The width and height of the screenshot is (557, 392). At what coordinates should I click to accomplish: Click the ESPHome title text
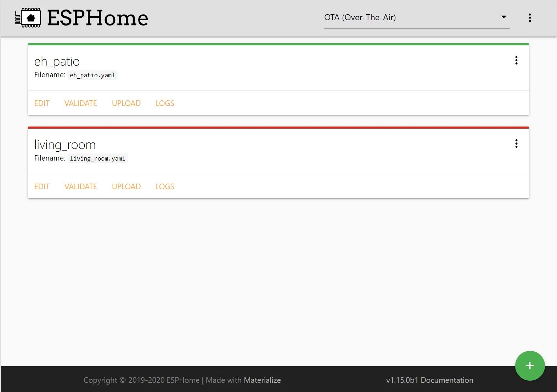[97, 18]
